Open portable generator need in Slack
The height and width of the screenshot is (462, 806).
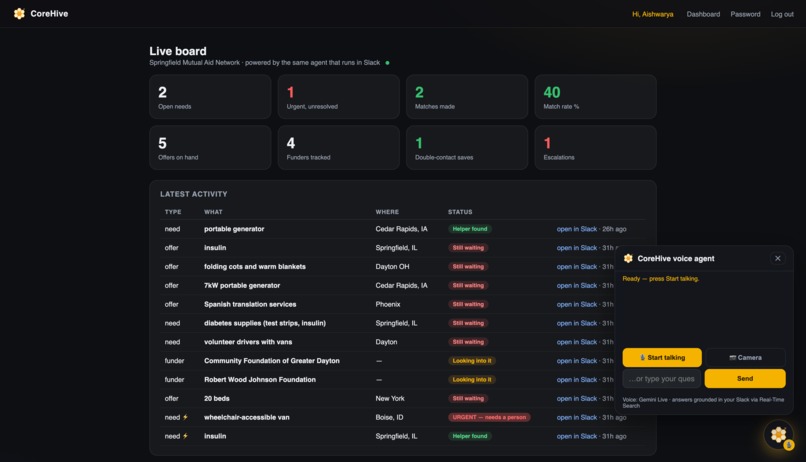tap(577, 229)
